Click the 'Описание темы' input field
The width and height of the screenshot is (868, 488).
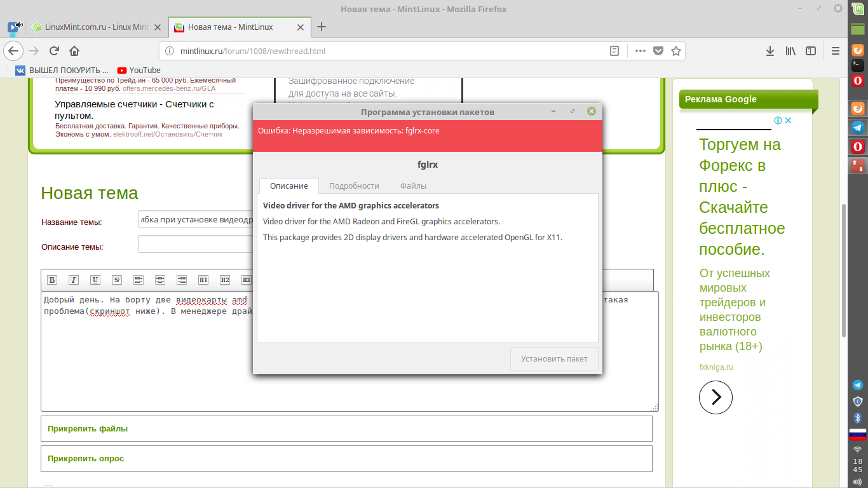[x=195, y=245]
